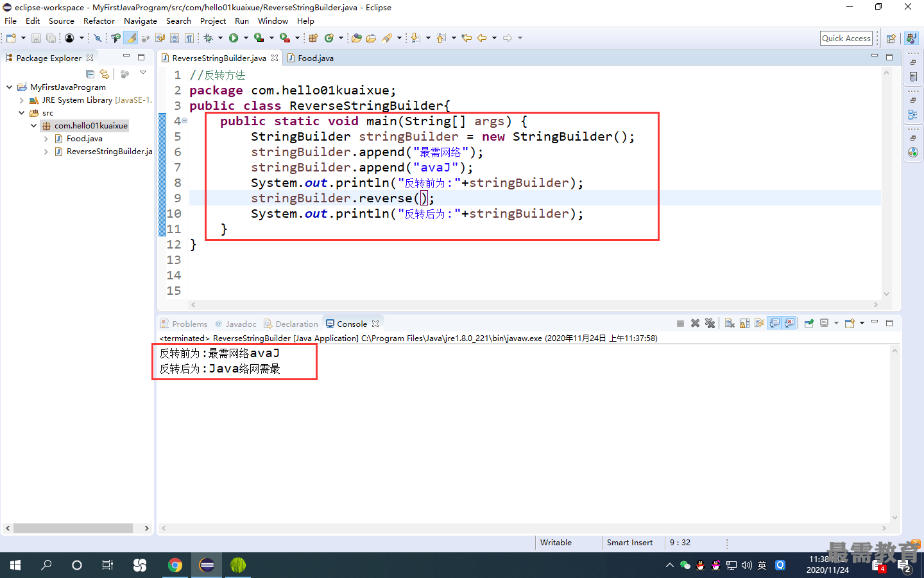924x578 pixels.
Task: Click the Debug bug icon
Action: click(208, 38)
